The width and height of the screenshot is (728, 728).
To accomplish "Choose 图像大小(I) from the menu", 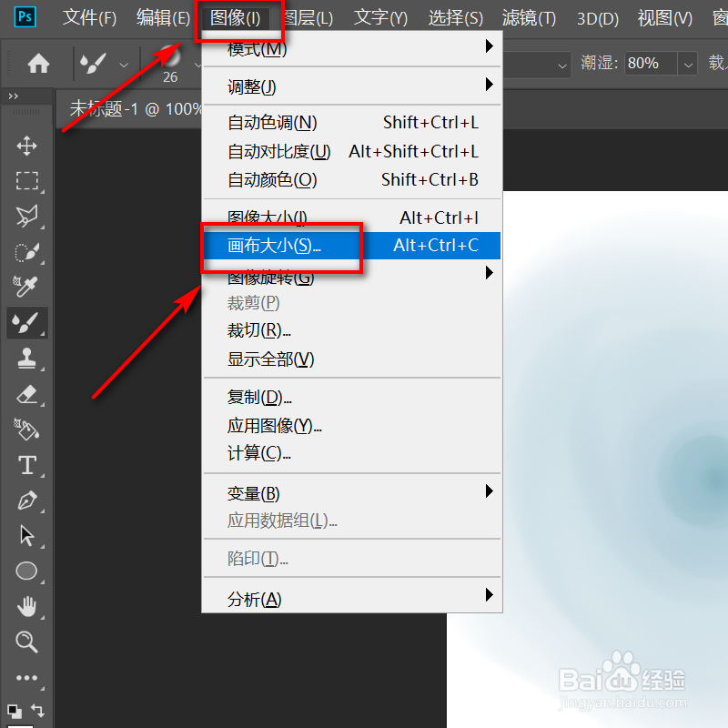I will coord(353,217).
